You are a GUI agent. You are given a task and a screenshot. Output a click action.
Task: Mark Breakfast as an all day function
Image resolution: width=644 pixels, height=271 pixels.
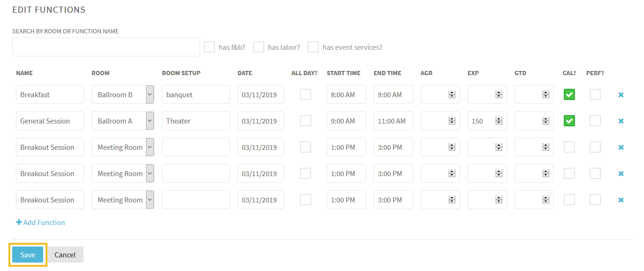(306, 94)
